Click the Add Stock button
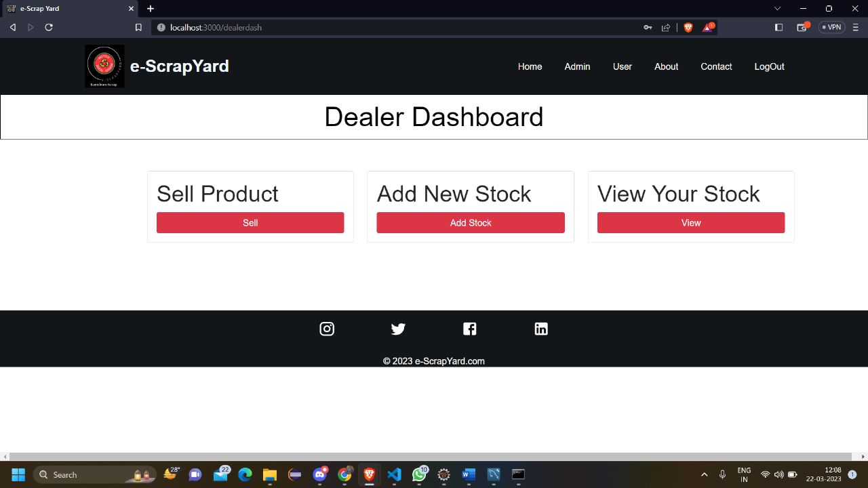 (471, 222)
